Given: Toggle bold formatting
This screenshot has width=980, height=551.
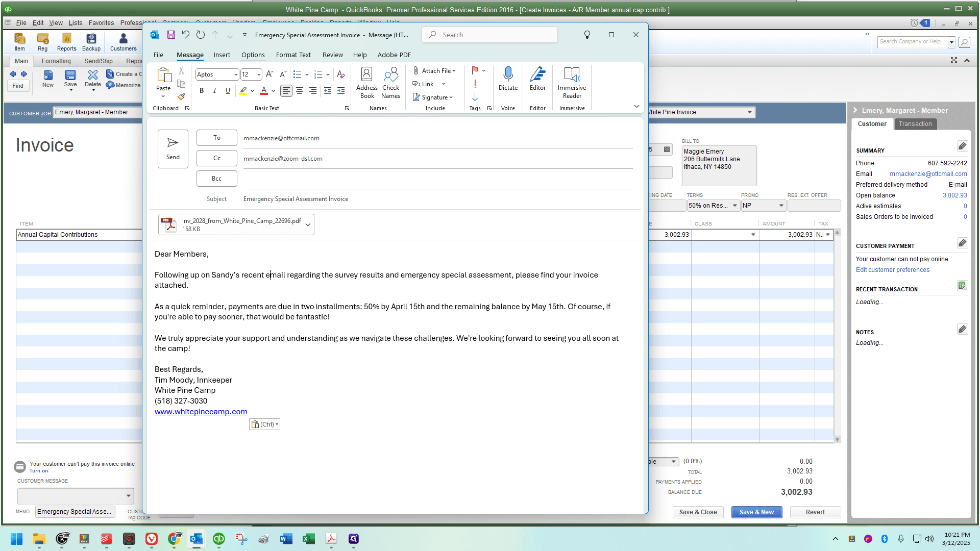Looking at the screenshot, I should tap(202, 90).
